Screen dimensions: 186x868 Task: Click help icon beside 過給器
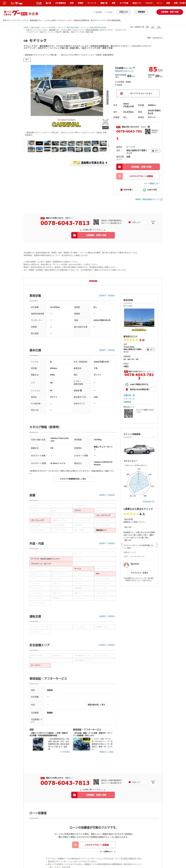pos(81,391)
